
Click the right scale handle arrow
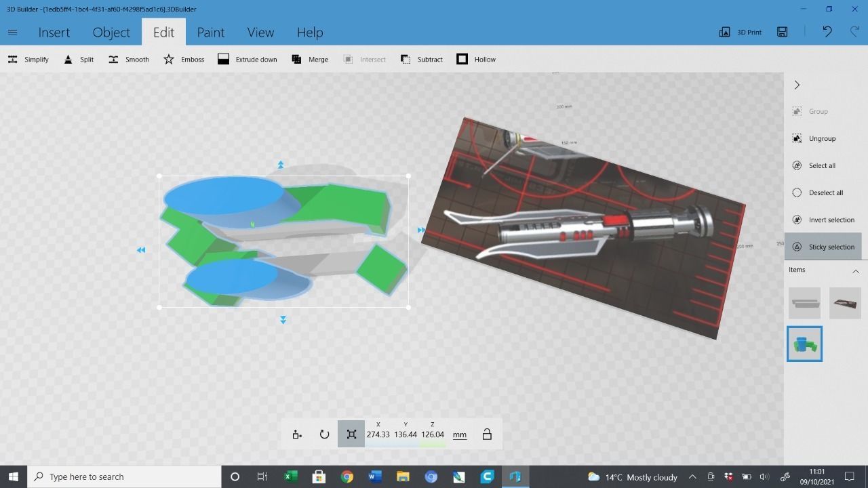pyautogui.click(x=421, y=230)
